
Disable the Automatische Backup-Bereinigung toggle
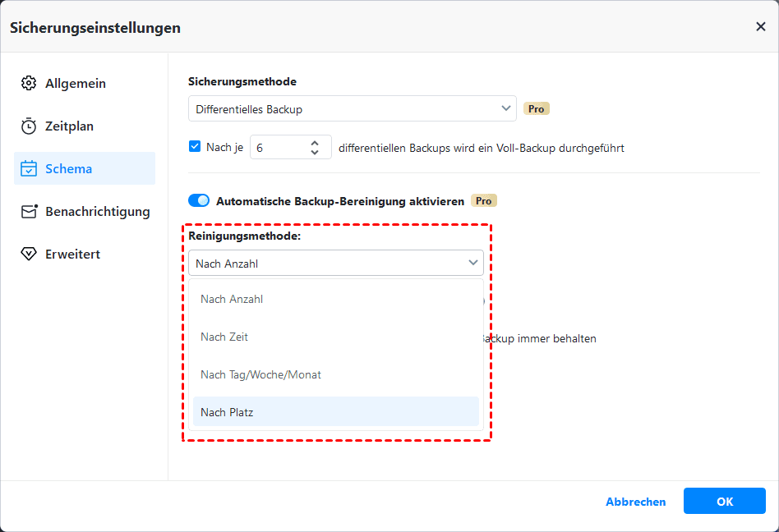point(199,201)
